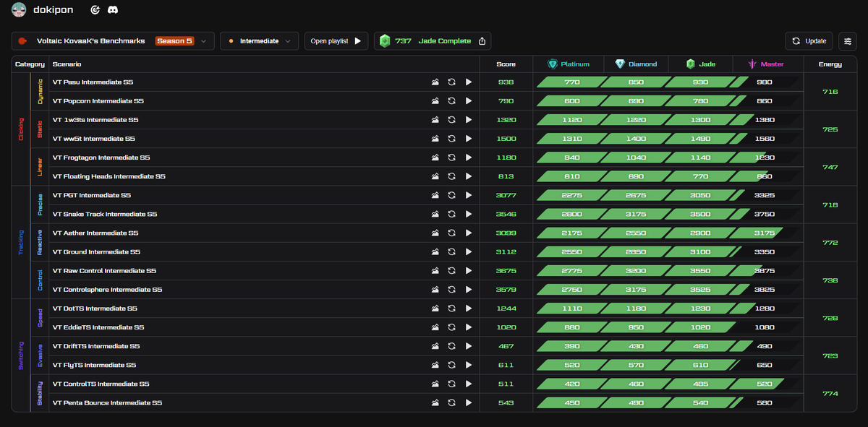The image size is (868, 427).
Task: Refresh VT FlyTS Intermediate S5
Action: (451, 365)
